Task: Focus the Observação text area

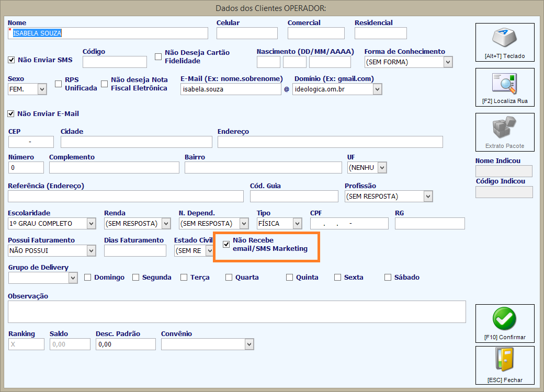Action: click(237, 312)
